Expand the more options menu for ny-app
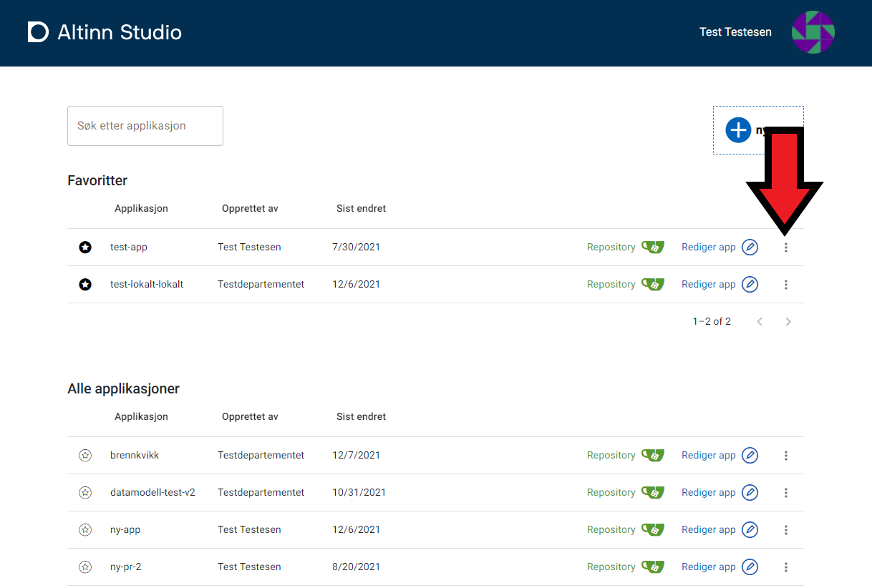The height and width of the screenshot is (588, 872). point(785,530)
